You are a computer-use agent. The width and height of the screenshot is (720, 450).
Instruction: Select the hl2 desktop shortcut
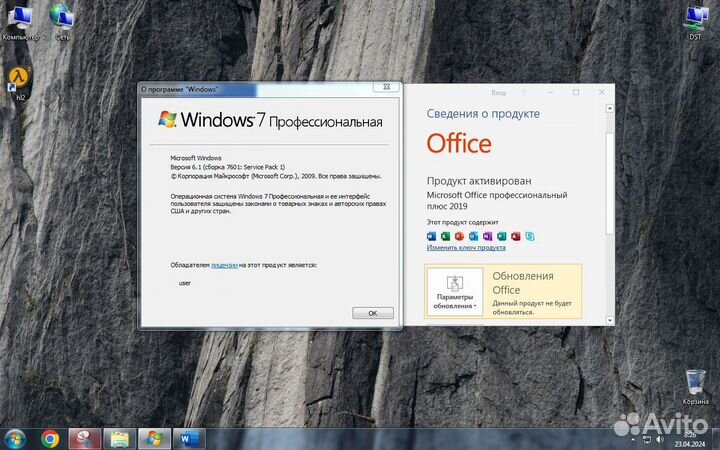(x=20, y=84)
